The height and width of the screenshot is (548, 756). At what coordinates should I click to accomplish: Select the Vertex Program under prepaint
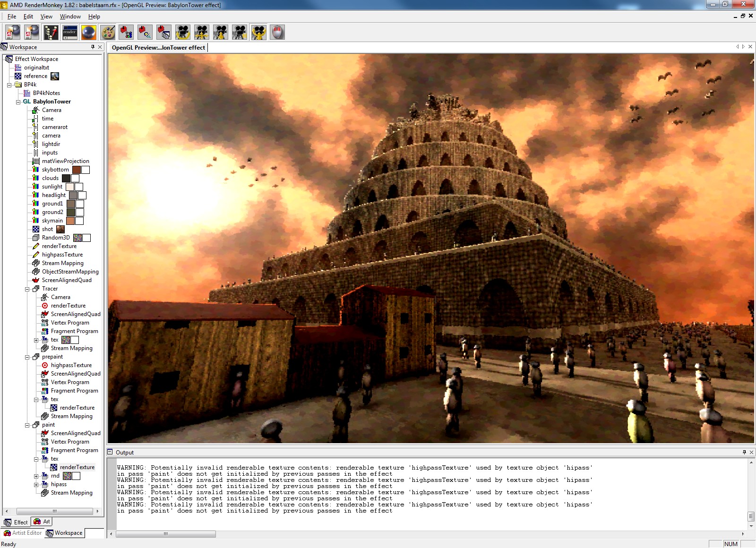pyautogui.click(x=70, y=382)
